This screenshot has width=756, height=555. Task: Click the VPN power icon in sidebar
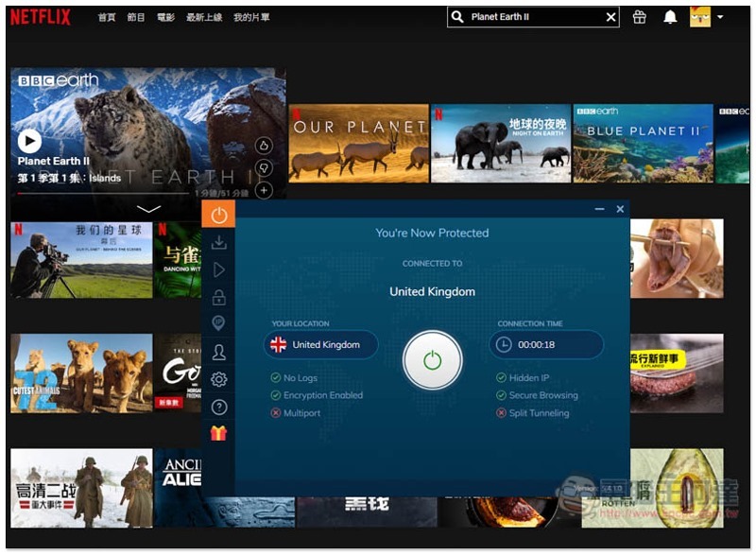[218, 215]
